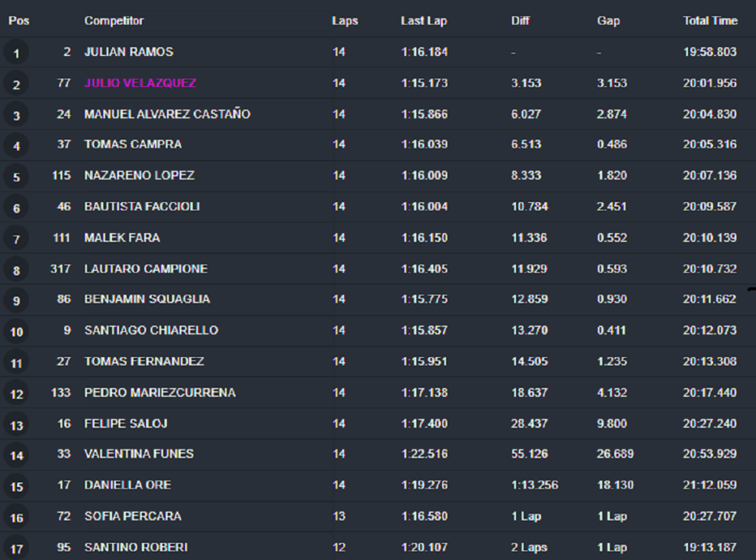Click the position 8 circle badge
Image resolution: width=756 pixels, height=560 pixels.
[16, 270]
